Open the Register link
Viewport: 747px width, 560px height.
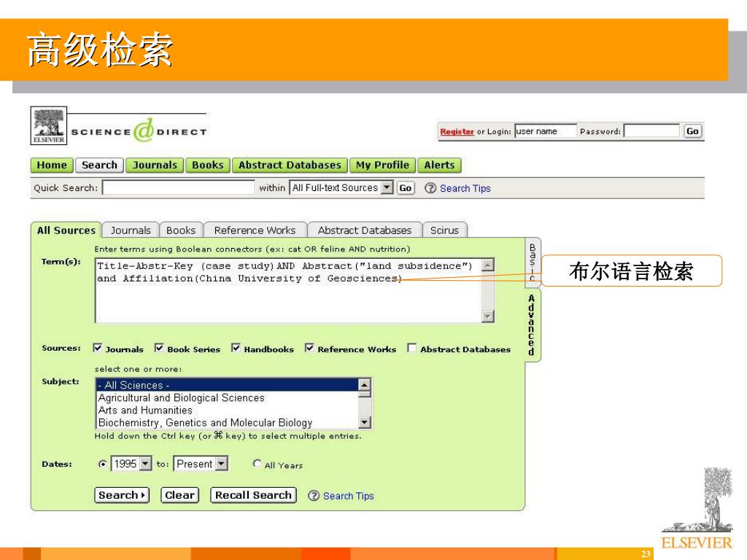[x=457, y=131]
